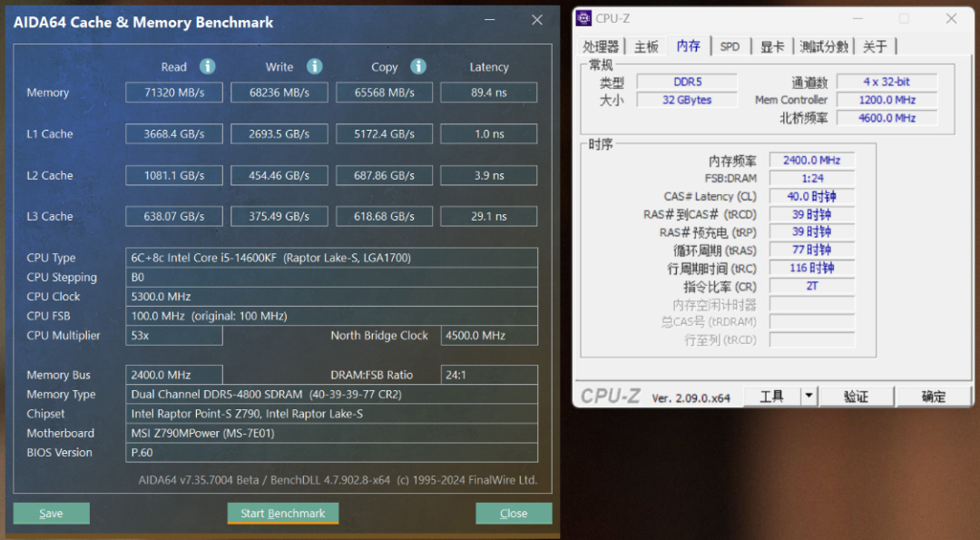
Task: Select the 内存 tab in CPU-Z
Action: [688, 45]
